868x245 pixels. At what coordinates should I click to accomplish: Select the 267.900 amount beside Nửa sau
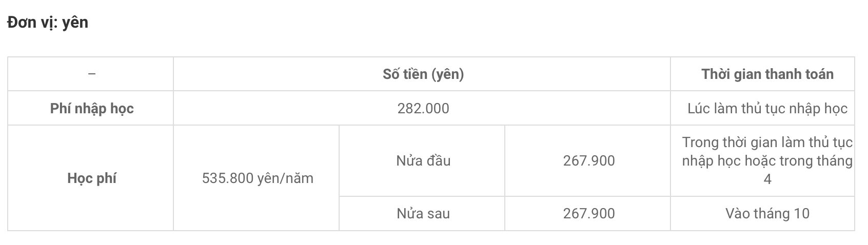click(x=589, y=214)
